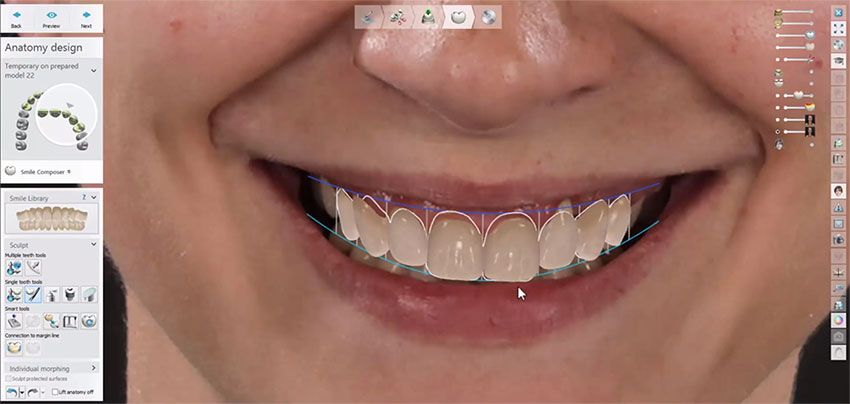The width and height of the screenshot is (850, 404).
Task: Select third Single tooth tools icon
Action: (x=52, y=294)
